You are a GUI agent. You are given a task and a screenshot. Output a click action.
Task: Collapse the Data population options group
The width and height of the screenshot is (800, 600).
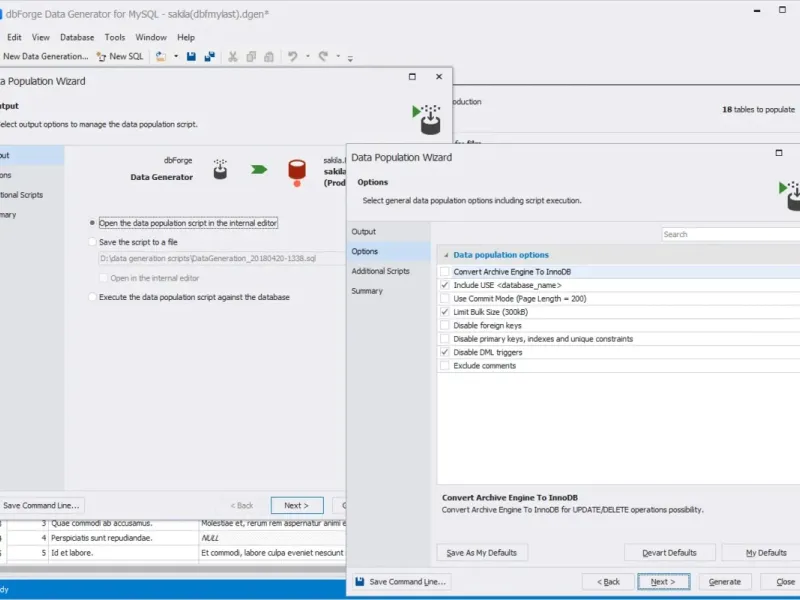[x=446, y=255]
